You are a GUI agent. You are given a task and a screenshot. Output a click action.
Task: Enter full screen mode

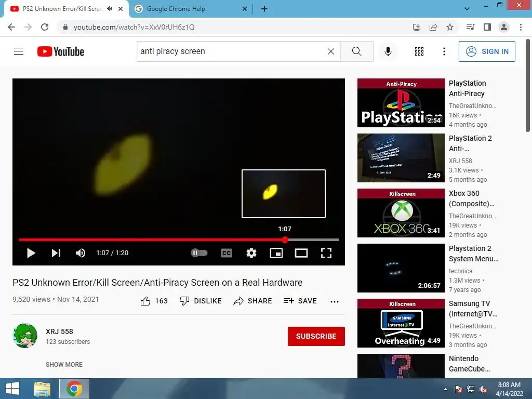[x=326, y=253]
